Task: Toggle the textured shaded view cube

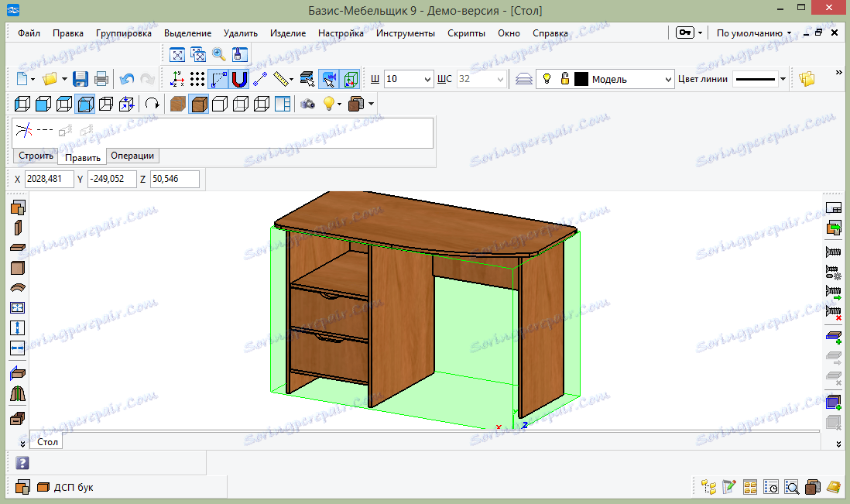Action: pos(178,104)
